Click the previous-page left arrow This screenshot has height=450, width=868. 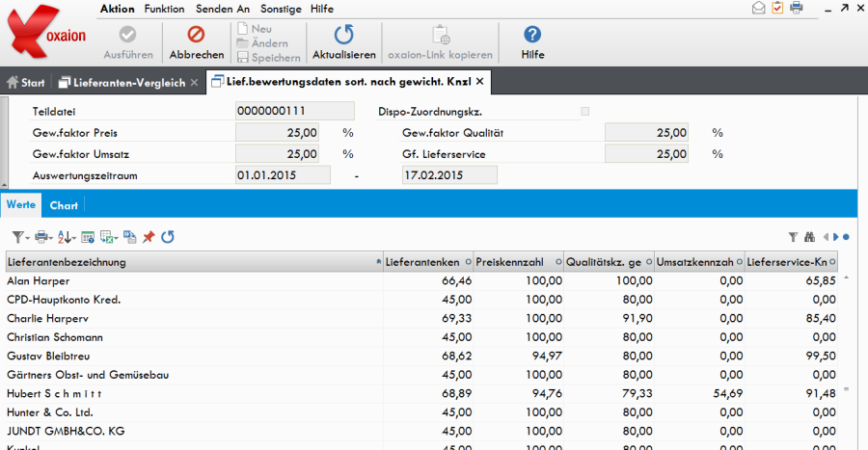826,237
